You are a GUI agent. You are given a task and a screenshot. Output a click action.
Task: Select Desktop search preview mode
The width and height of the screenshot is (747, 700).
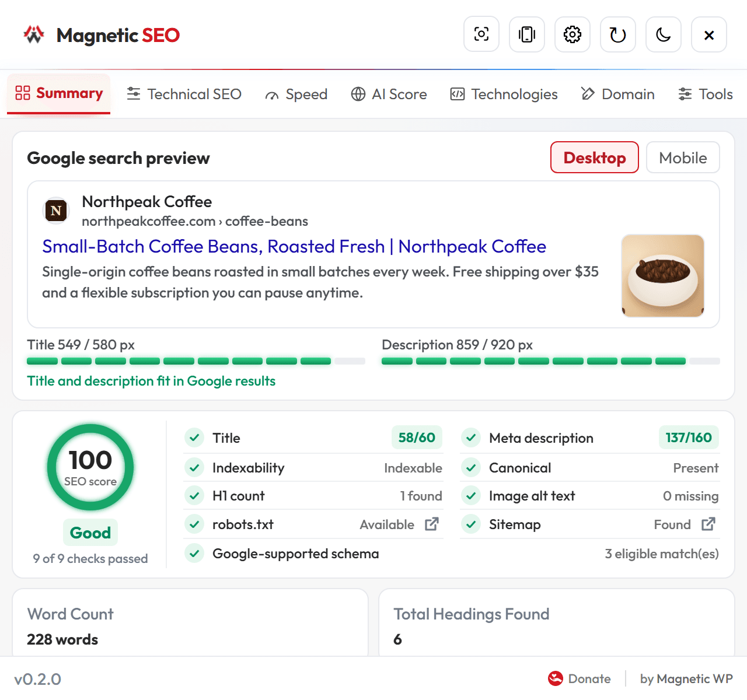tap(595, 157)
